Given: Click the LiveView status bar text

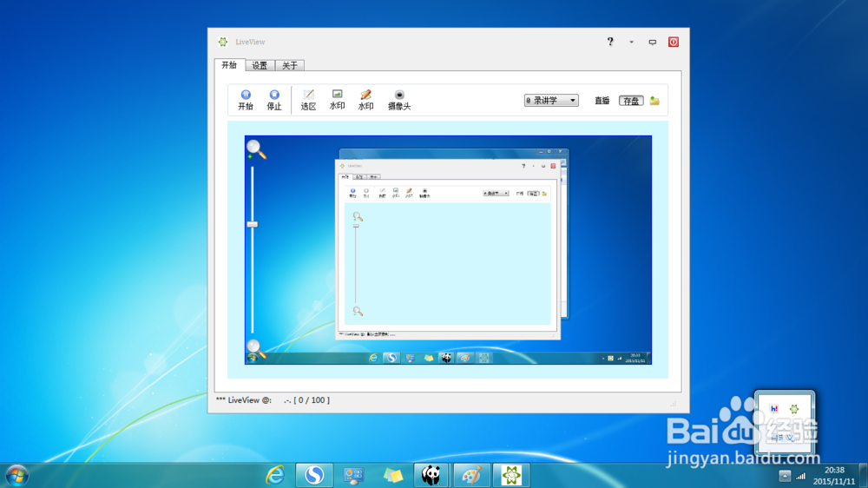Looking at the screenshot, I should (273, 400).
